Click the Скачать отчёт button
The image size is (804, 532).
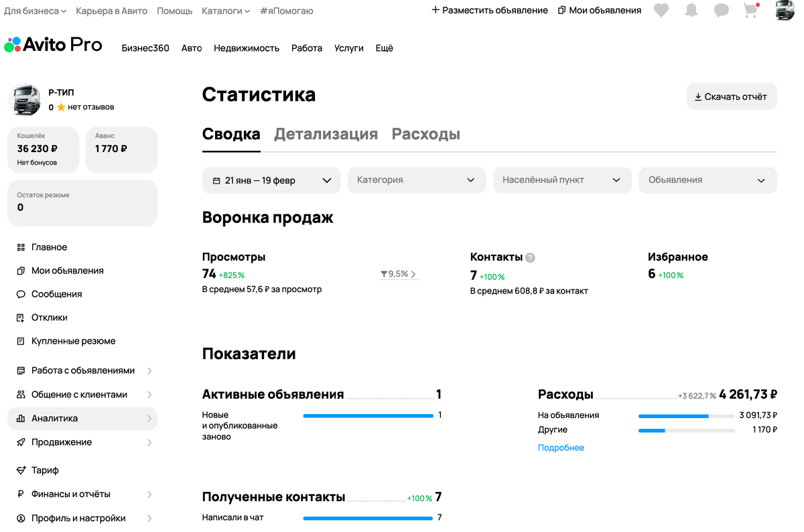tap(732, 96)
